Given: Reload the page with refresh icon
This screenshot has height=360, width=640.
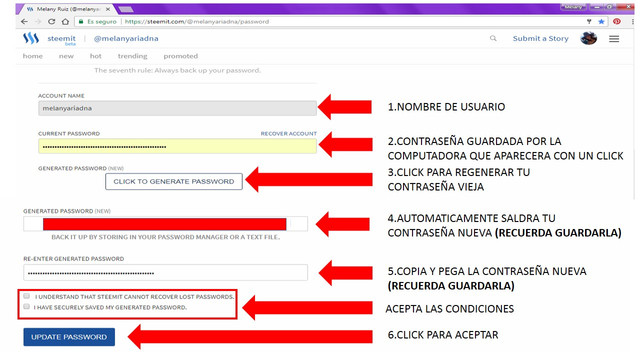Looking at the screenshot, I should point(51,22).
